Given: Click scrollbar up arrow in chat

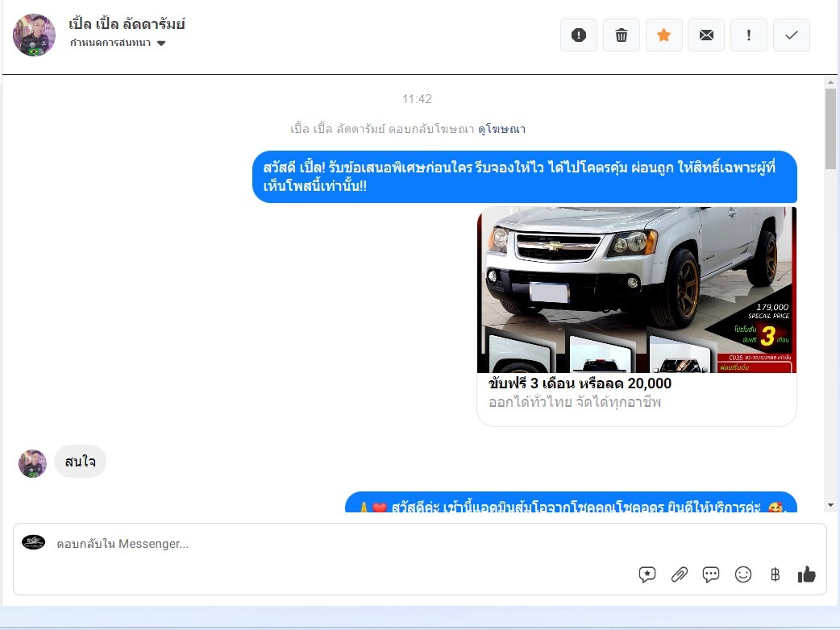Looking at the screenshot, I should [x=830, y=82].
